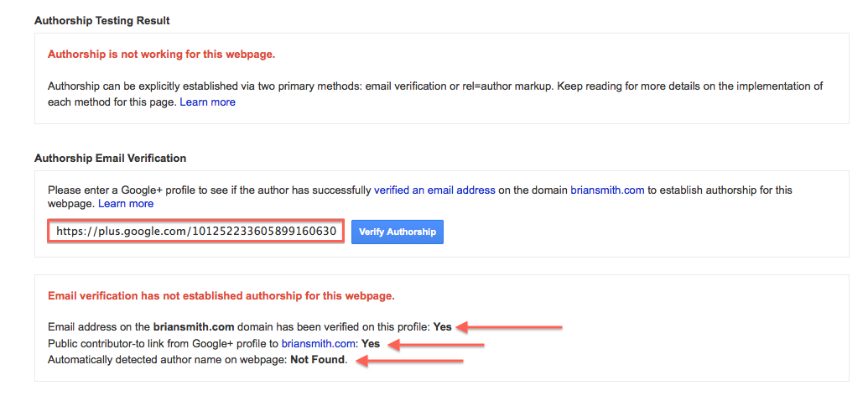This screenshot has width=868, height=396.
Task: Click the 'Email verification has not established authorship' heading
Action: (221, 296)
